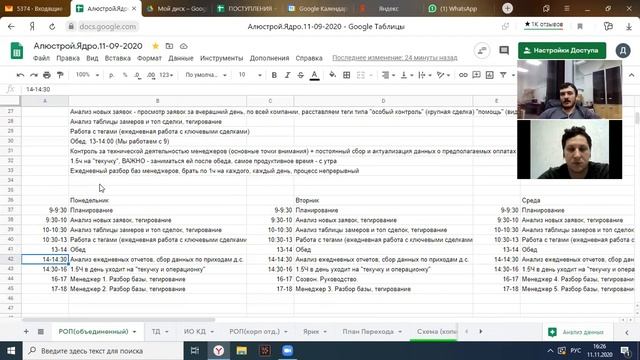The image size is (640, 360).
Task: Open the Вставка menu
Action: coord(118,58)
